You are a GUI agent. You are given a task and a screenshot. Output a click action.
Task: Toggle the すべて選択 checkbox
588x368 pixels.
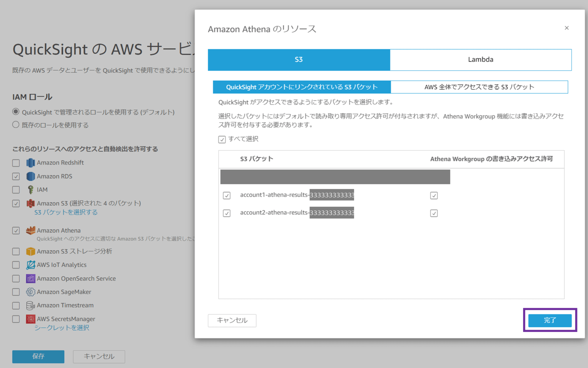point(222,140)
